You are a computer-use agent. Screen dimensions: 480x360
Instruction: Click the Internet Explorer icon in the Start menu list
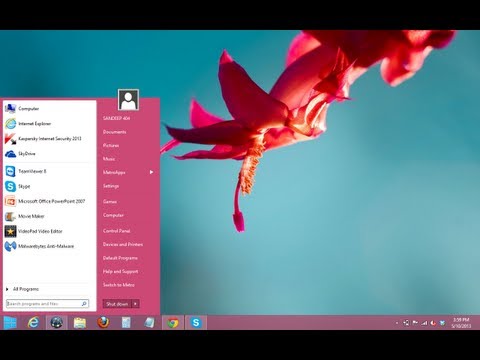[x=10, y=124]
